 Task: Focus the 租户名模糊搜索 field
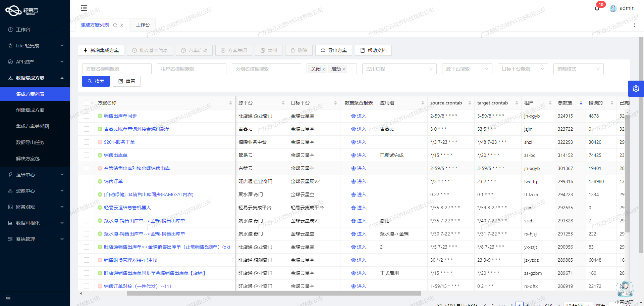tap(192, 69)
